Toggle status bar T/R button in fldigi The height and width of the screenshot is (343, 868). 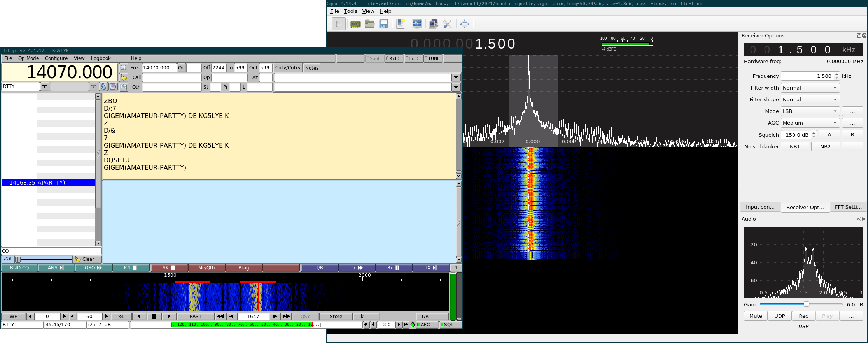(x=432, y=317)
